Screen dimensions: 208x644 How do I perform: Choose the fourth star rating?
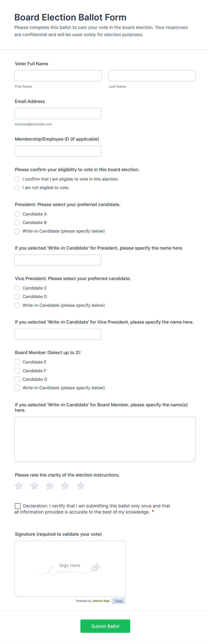(x=65, y=486)
